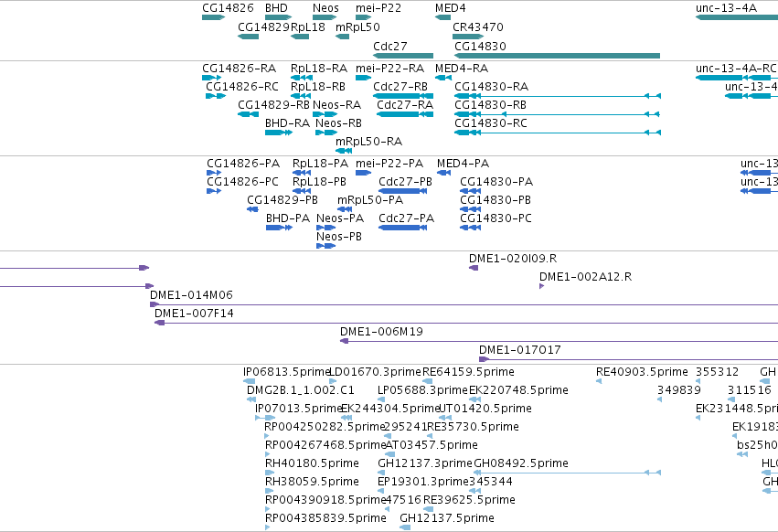Click EST RP004385839.5prime
Screen dimensions: 778x532
pos(268,528)
